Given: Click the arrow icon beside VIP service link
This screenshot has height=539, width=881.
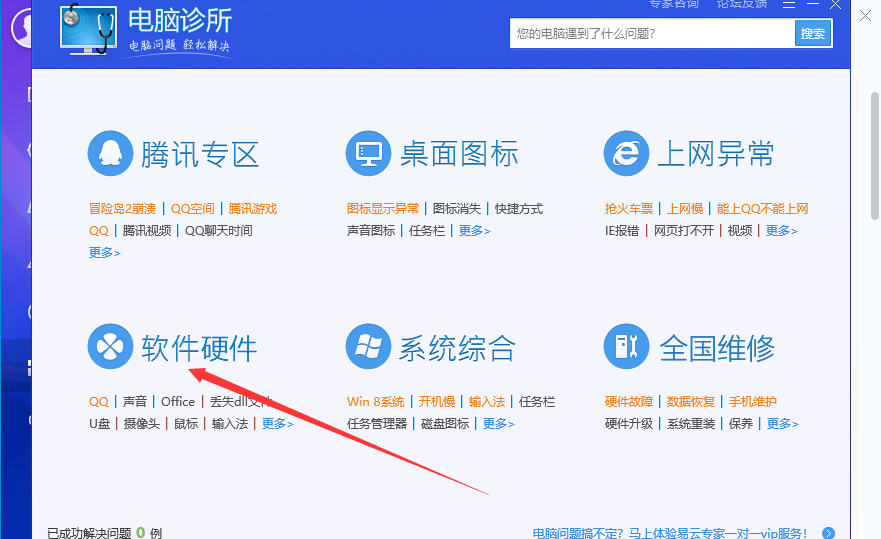Looking at the screenshot, I should [828, 533].
